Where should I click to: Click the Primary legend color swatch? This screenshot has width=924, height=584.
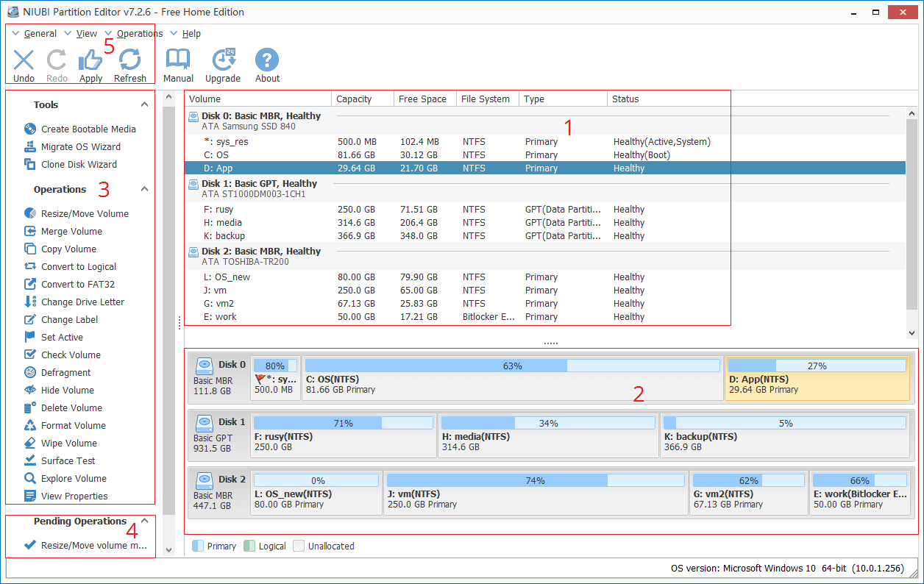(x=198, y=546)
